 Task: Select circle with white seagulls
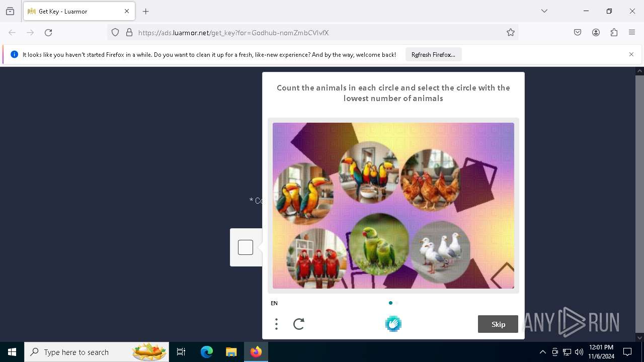click(440, 251)
